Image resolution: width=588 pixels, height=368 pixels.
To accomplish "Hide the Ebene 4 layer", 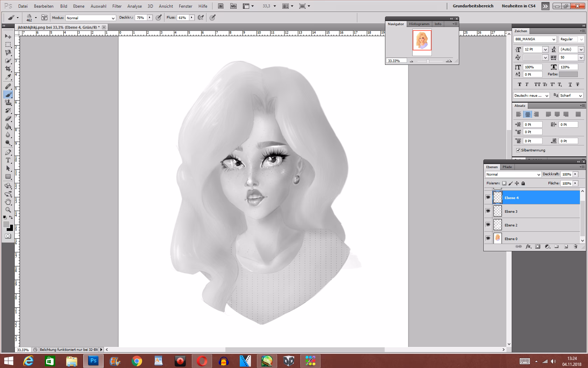I will coord(488,198).
